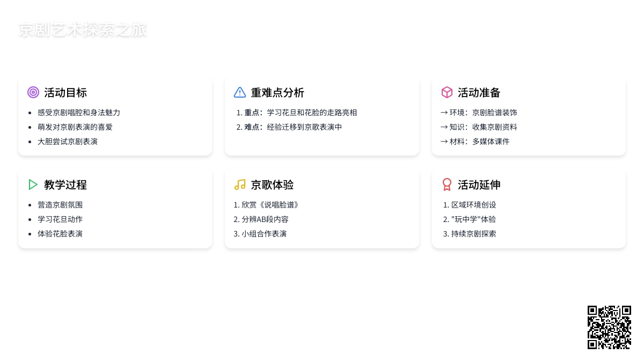644x362 pixels.
Task: Click the red award ribbon icon
Action: pyautogui.click(x=447, y=184)
